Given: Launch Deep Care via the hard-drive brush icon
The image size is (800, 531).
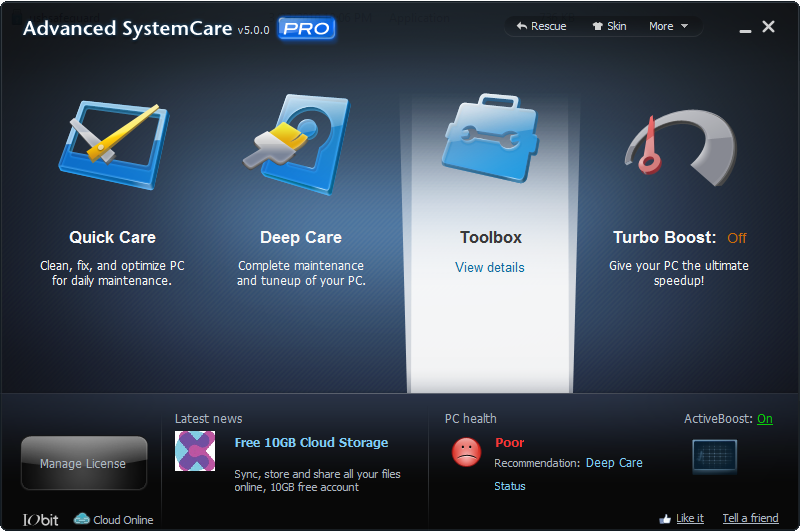Looking at the screenshot, I should 296,144.
